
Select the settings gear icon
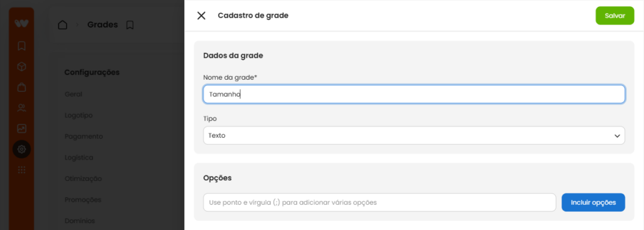point(21,149)
